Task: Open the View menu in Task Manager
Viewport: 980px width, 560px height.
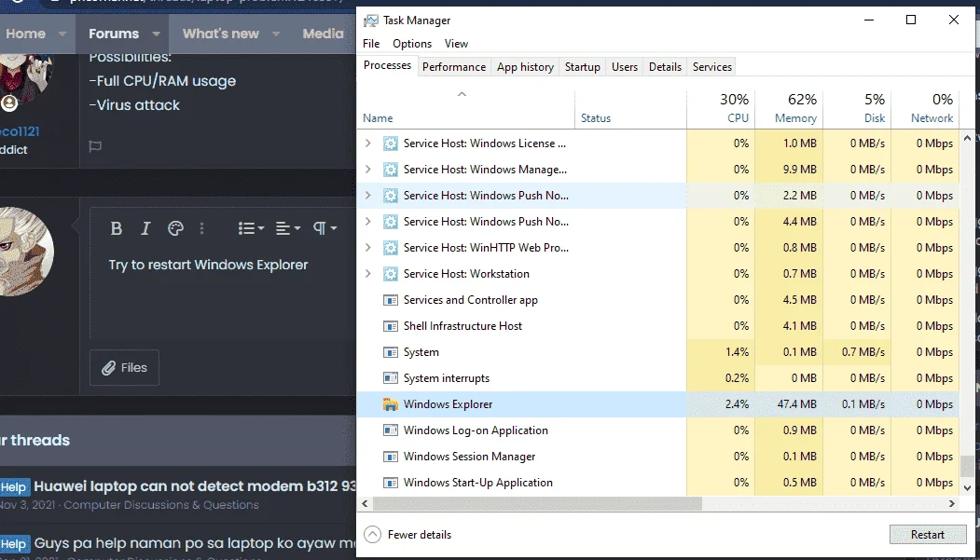Action: 456,44
